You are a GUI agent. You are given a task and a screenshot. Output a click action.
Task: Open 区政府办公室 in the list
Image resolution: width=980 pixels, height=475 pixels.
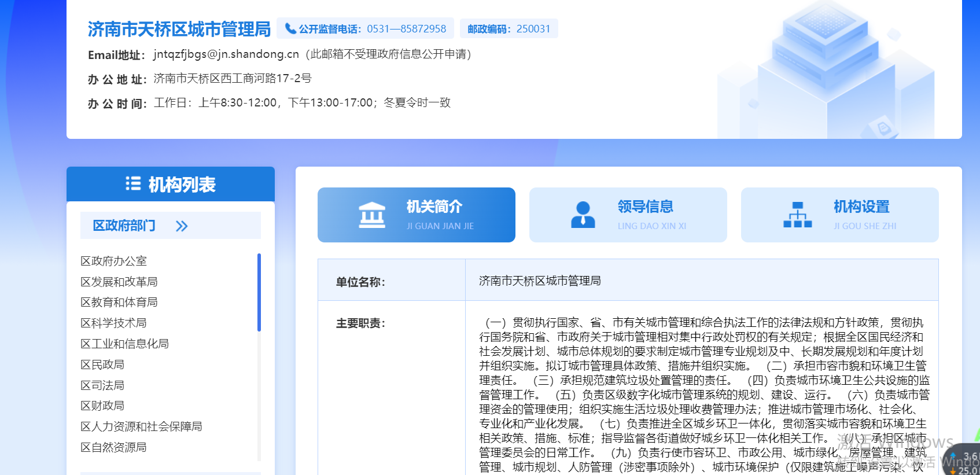[114, 261]
